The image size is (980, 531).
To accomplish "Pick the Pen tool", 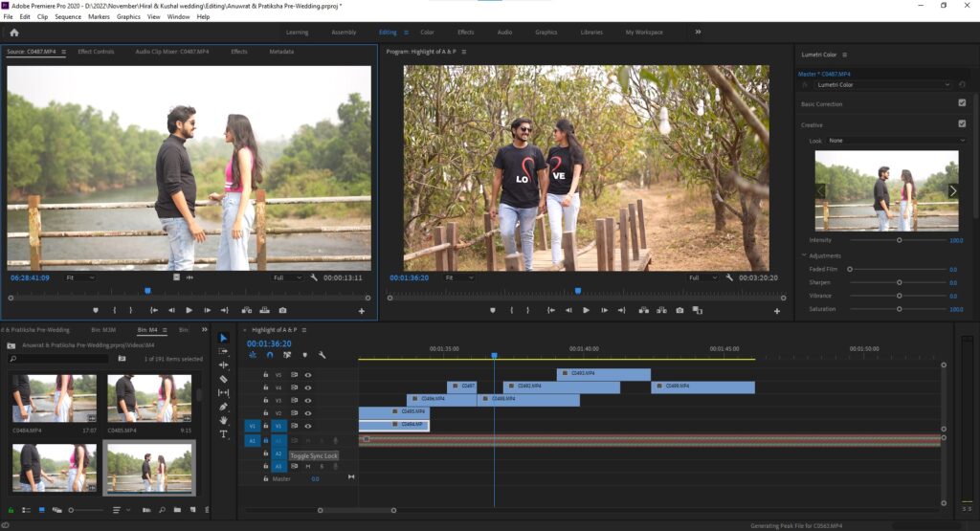I will pos(224,407).
